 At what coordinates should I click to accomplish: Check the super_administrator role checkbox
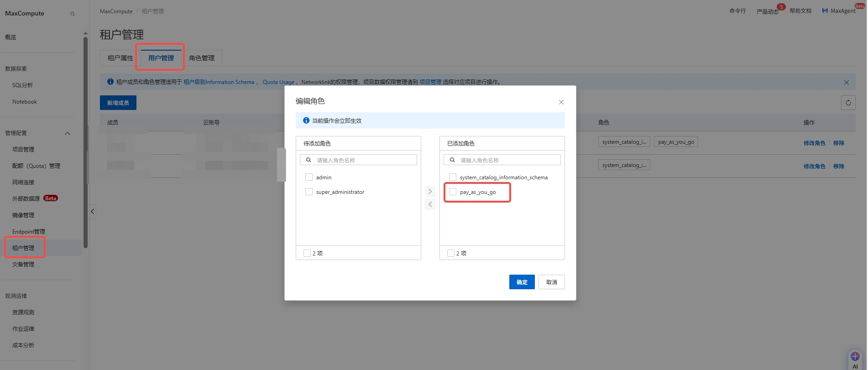click(309, 192)
